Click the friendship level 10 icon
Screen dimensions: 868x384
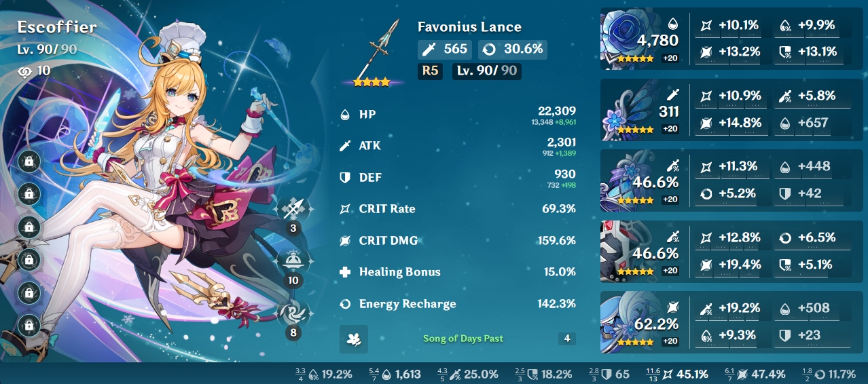coord(24,71)
